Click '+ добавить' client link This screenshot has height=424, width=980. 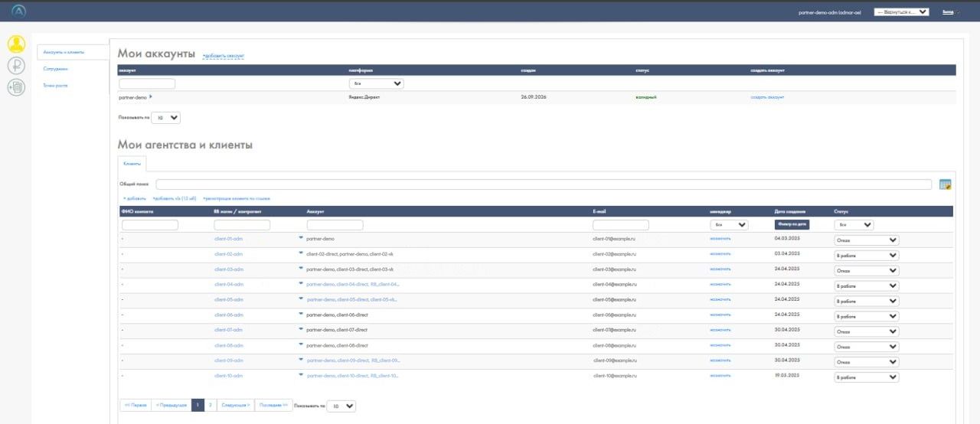(134, 199)
